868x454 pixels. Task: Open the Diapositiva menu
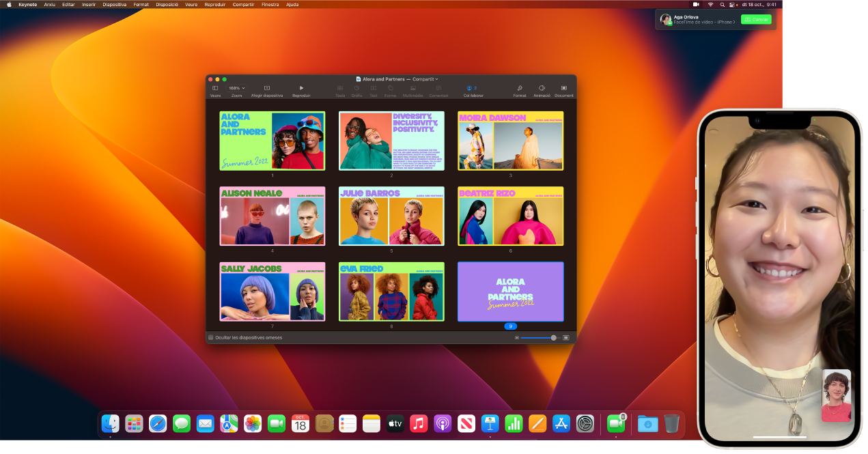click(x=113, y=5)
